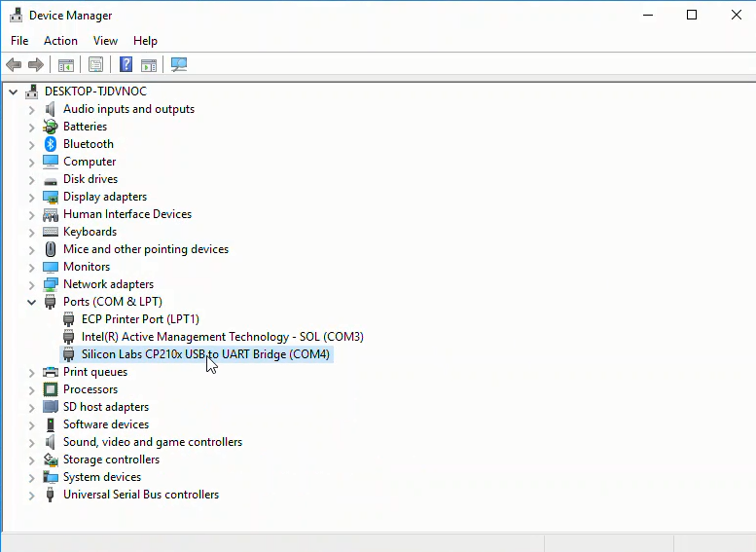Image resolution: width=756 pixels, height=552 pixels.
Task: Select the System devices label
Action: tap(102, 477)
